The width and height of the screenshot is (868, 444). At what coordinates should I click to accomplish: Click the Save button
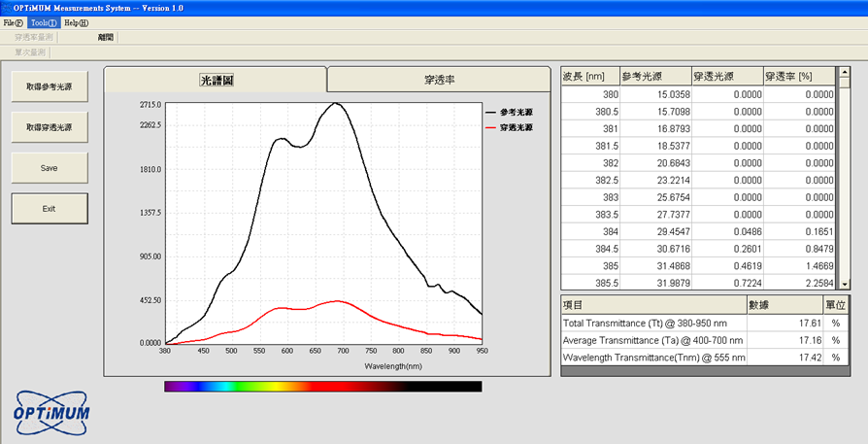click(x=50, y=168)
